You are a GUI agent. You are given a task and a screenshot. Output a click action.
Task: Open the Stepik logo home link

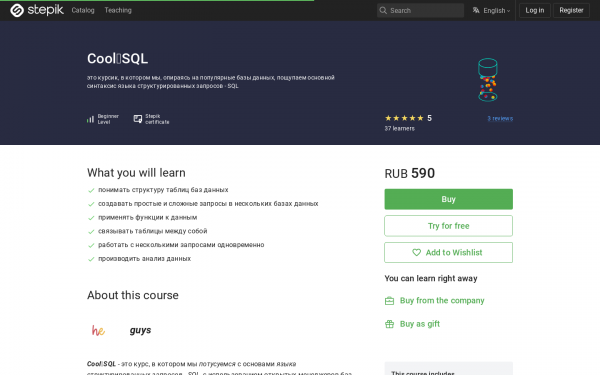[37, 10]
